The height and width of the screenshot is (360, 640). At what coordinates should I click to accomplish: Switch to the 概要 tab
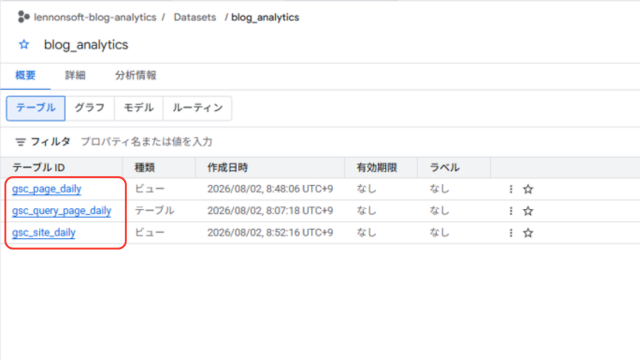coord(25,76)
